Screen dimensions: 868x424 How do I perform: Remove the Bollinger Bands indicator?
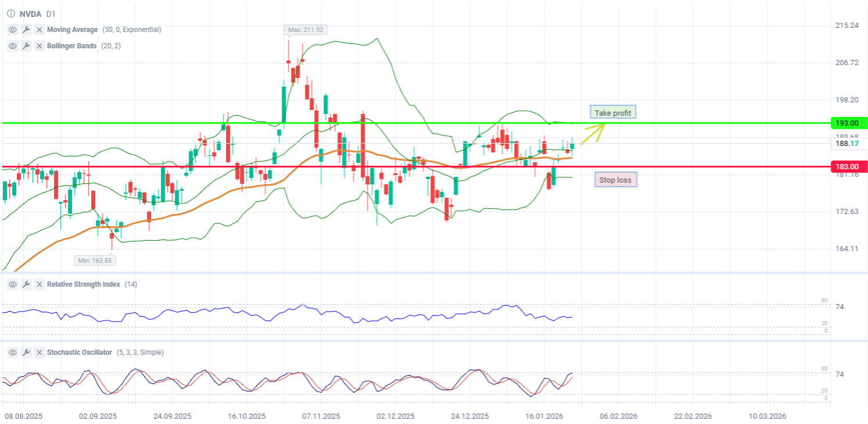point(40,46)
